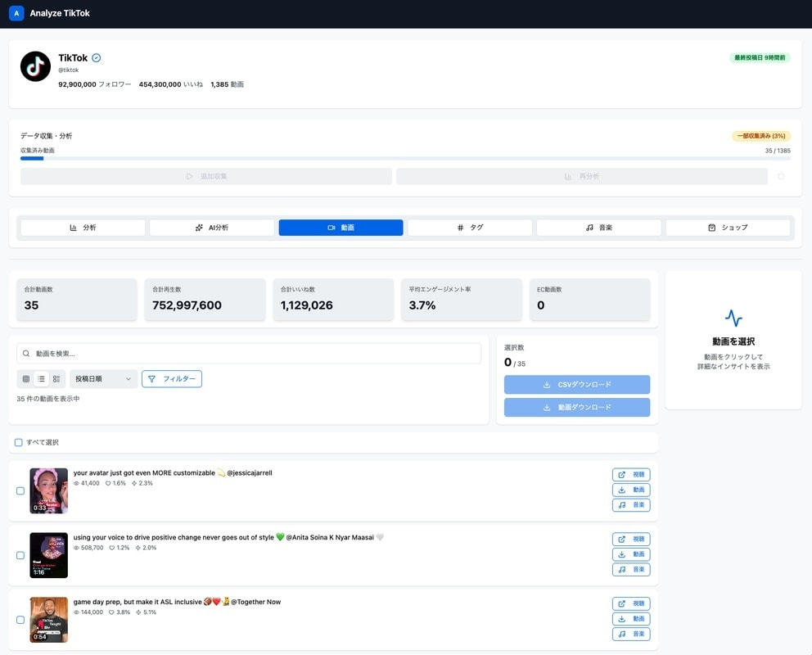Switch to the ショップ tab

(x=728, y=228)
